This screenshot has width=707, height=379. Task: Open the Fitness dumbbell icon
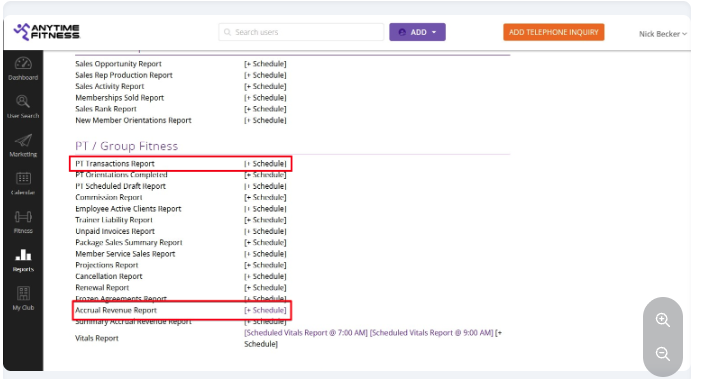pyautogui.click(x=23, y=222)
